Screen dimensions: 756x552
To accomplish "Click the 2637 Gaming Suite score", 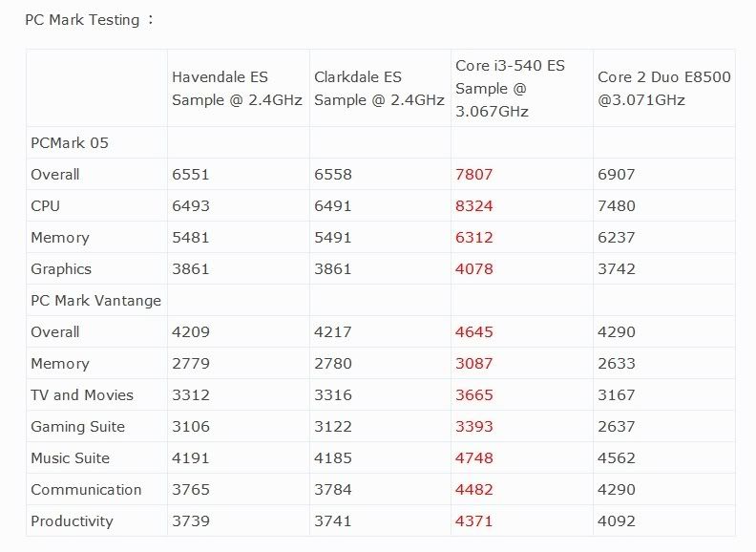I will (617, 427).
